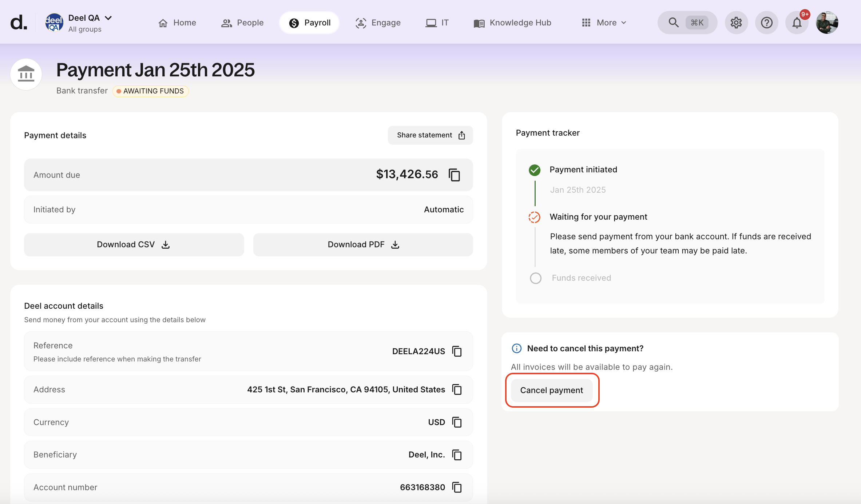
Task: Copy the account number 663168380
Action: [457, 487]
